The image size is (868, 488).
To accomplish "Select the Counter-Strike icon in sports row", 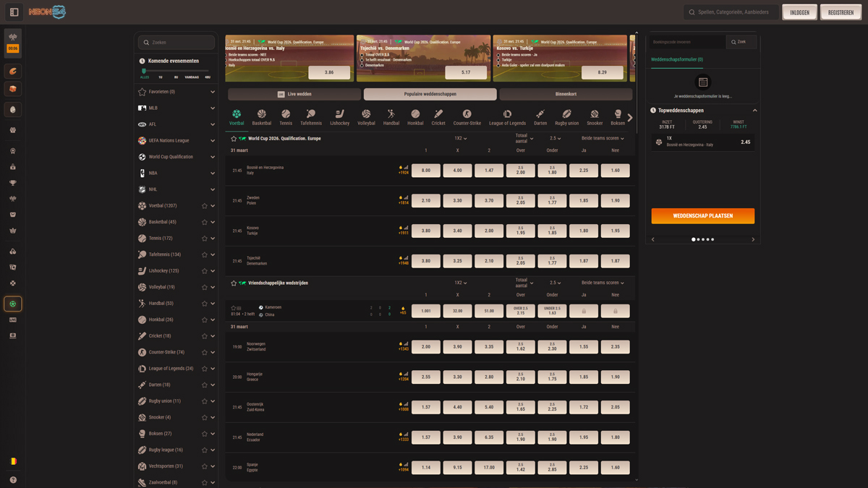I will 467,114.
